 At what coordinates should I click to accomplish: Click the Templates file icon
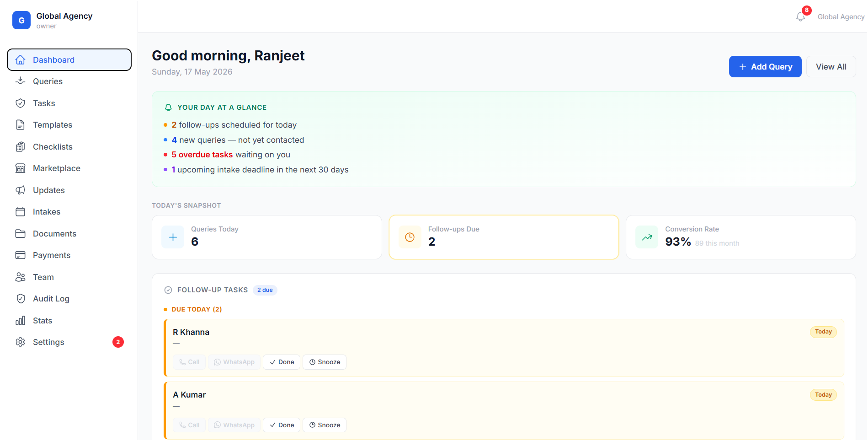pyautogui.click(x=21, y=125)
